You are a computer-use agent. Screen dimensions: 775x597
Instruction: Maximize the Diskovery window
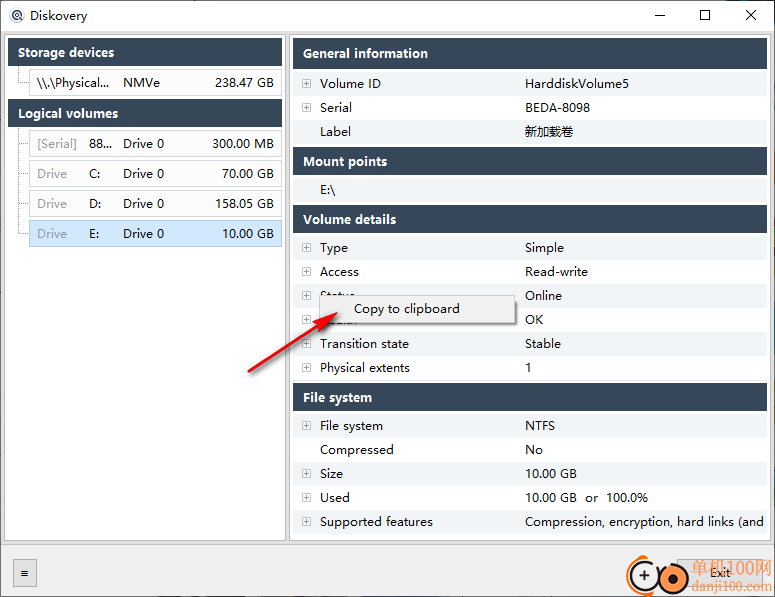click(705, 15)
